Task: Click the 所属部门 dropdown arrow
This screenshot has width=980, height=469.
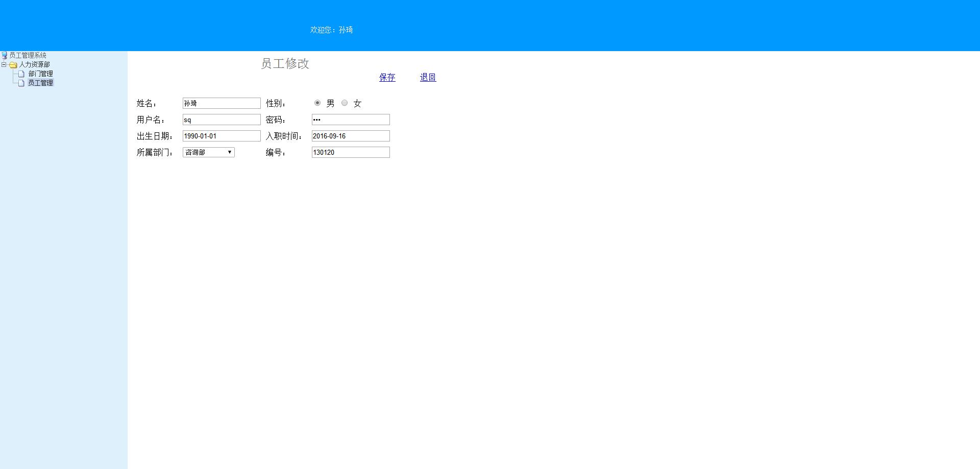Action: pyautogui.click(x=230, y=152)
